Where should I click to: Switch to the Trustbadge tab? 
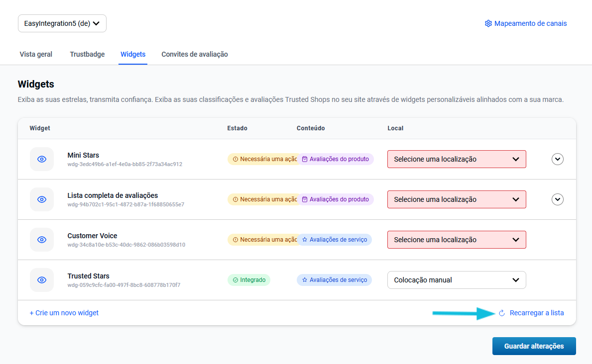click(87, 54)
